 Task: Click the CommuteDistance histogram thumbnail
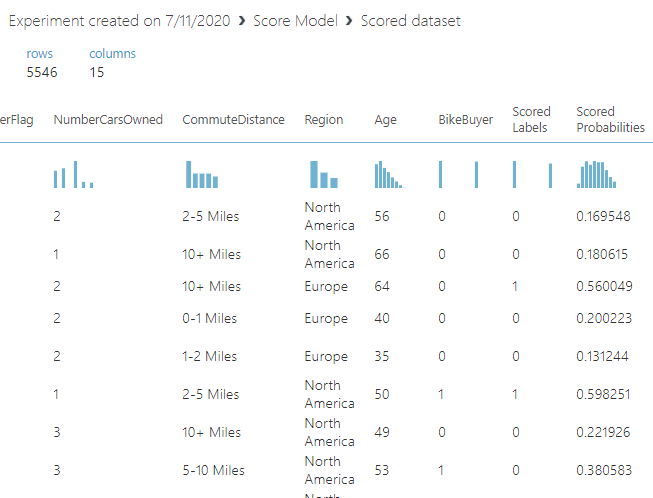click(x=200, y=176)
